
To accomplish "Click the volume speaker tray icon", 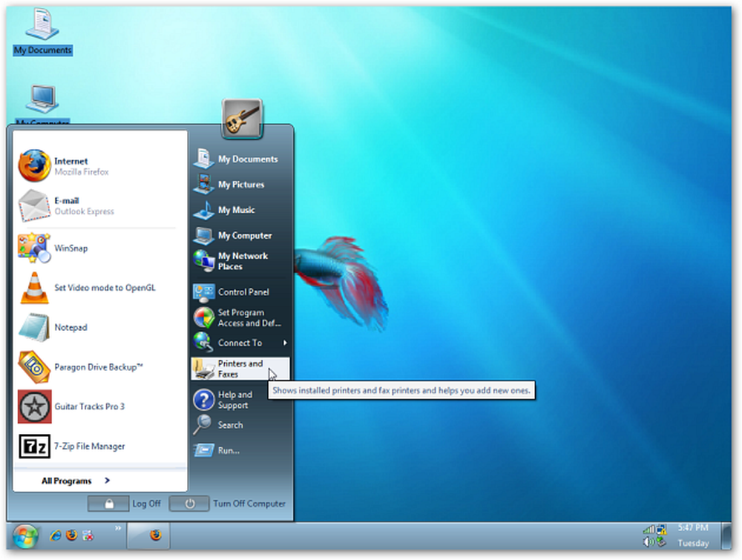I will 649,542.
